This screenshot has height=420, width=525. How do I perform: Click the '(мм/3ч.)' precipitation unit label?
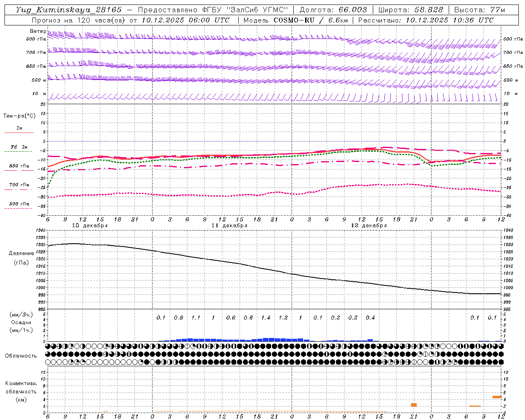21,315
